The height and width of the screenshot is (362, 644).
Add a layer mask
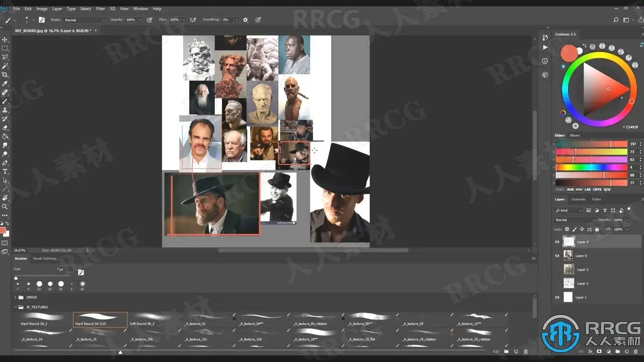599,351
